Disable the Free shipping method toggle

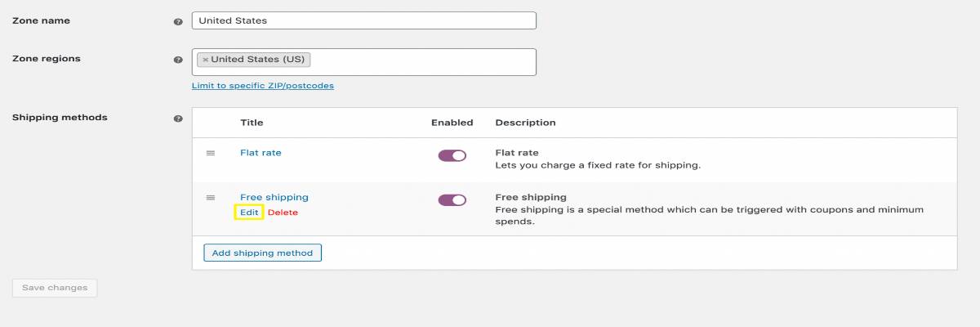pyautogui.click(x=452, y=200)
